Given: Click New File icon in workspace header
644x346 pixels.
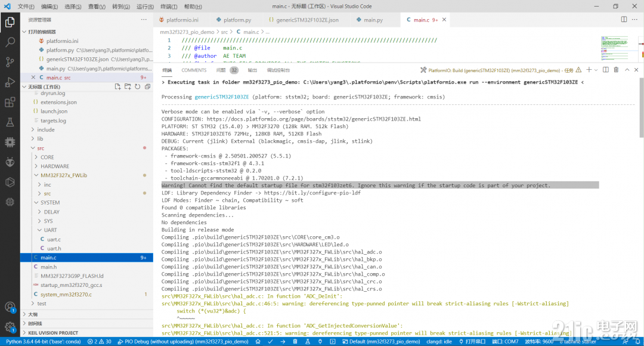Looking at the screenshot, I should [118, 86].
